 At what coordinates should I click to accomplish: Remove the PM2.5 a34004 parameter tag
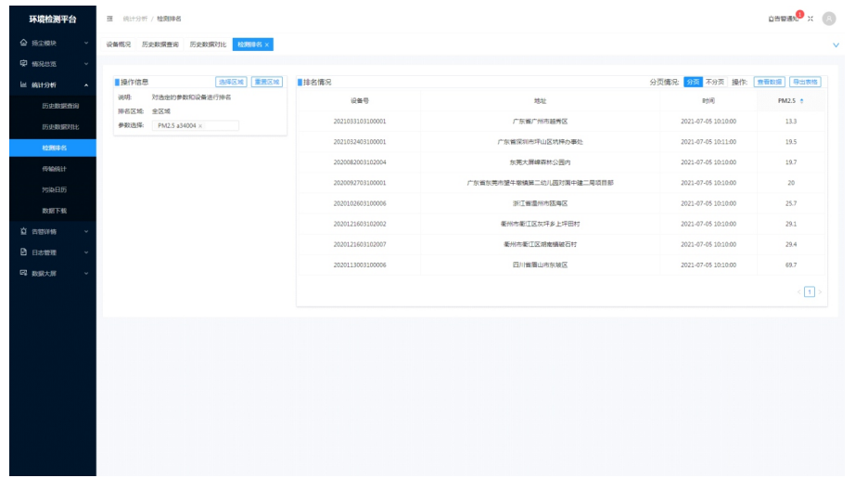click(200, 126)
